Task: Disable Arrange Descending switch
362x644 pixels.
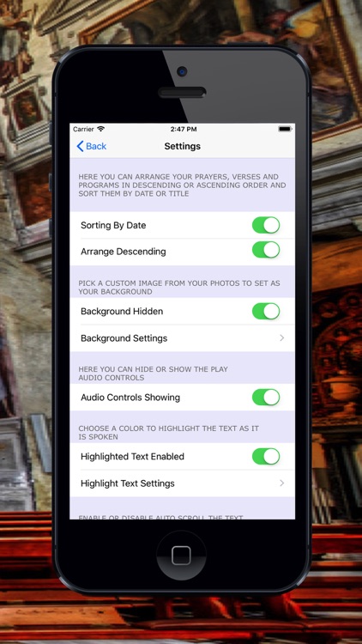Action: [x=266, y=250]
